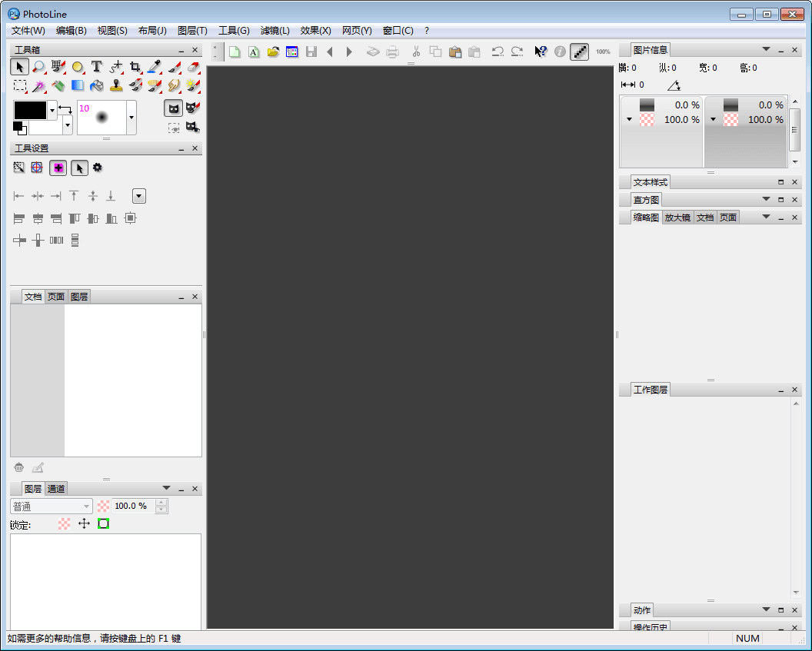Open the 普通 blend mode dropdown
Viewport: 812px width, 651px height.
tap(51, 507)
